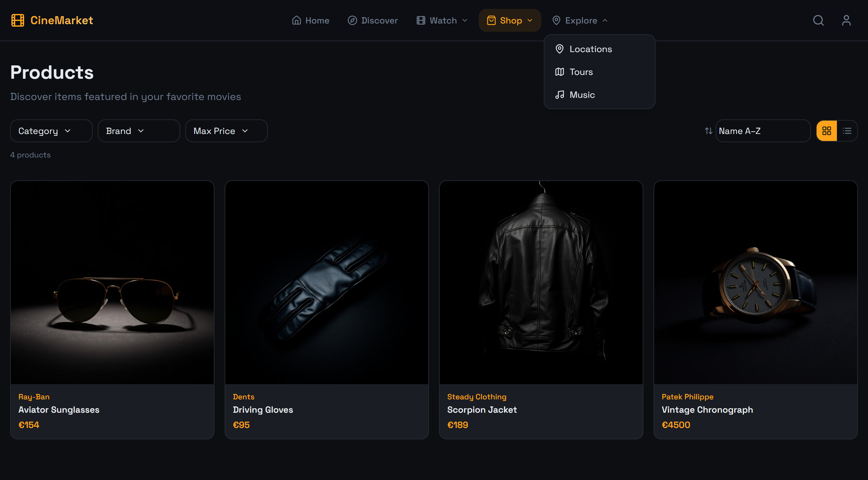Expand the Brand filter dropdown

(139, 131)
